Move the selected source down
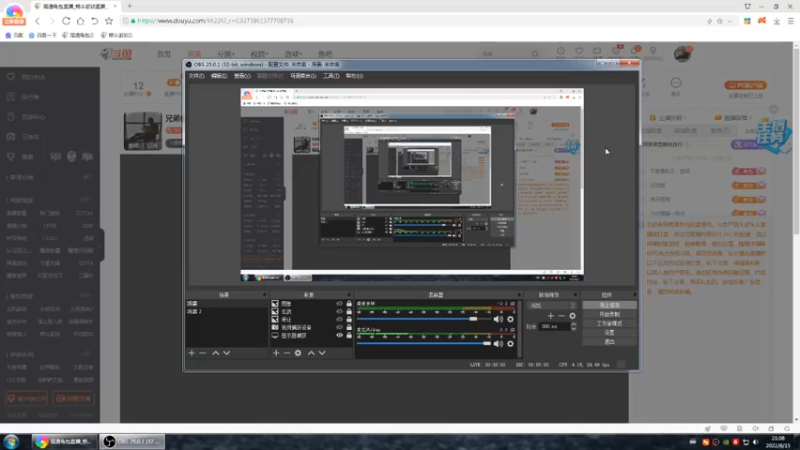The height and width of the screenshot is (450, 800). pyautogui.click(x=322, y=353)
